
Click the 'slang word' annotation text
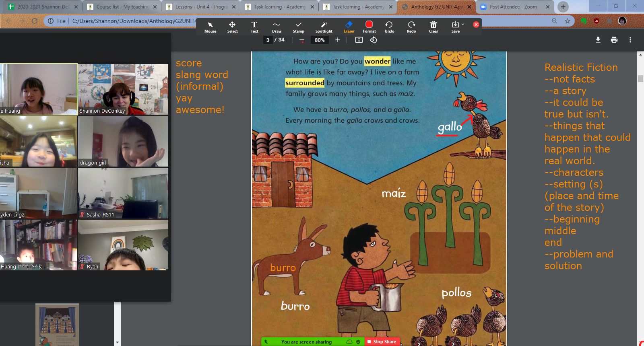(202, 75)
